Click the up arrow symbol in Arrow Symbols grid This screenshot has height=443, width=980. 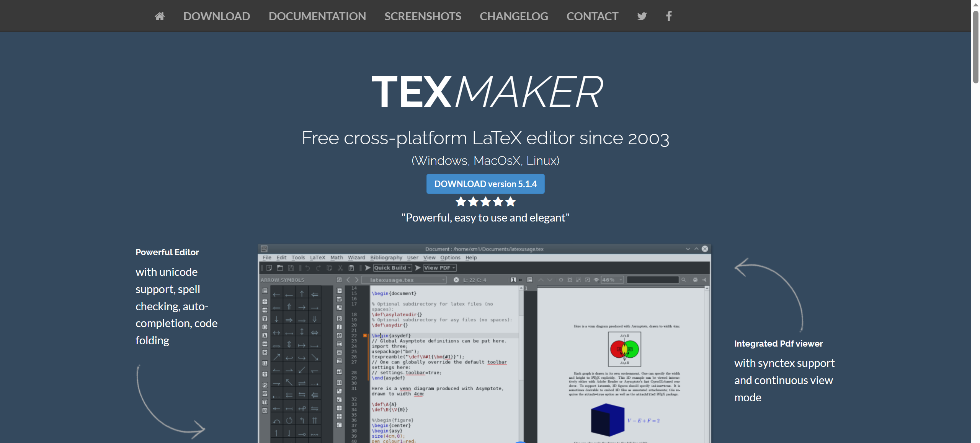302,294
